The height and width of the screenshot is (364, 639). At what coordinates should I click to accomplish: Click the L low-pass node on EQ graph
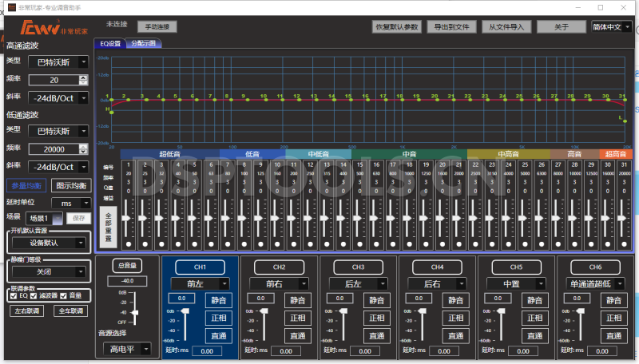click(625, 121)
